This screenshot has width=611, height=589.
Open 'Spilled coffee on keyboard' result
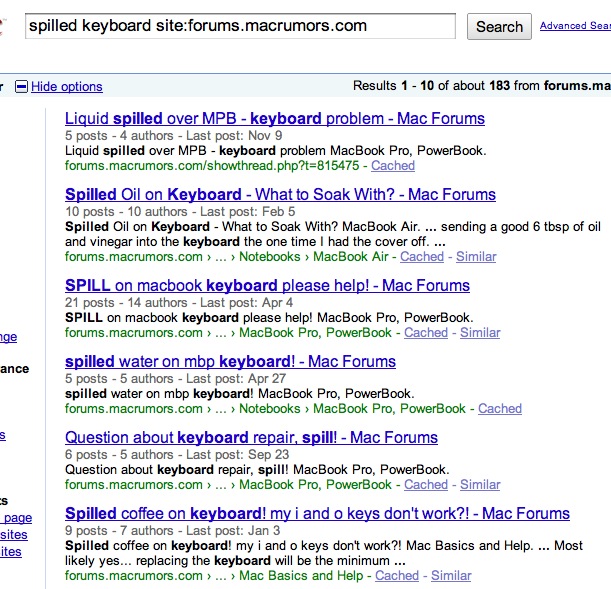tap(317, 513)
